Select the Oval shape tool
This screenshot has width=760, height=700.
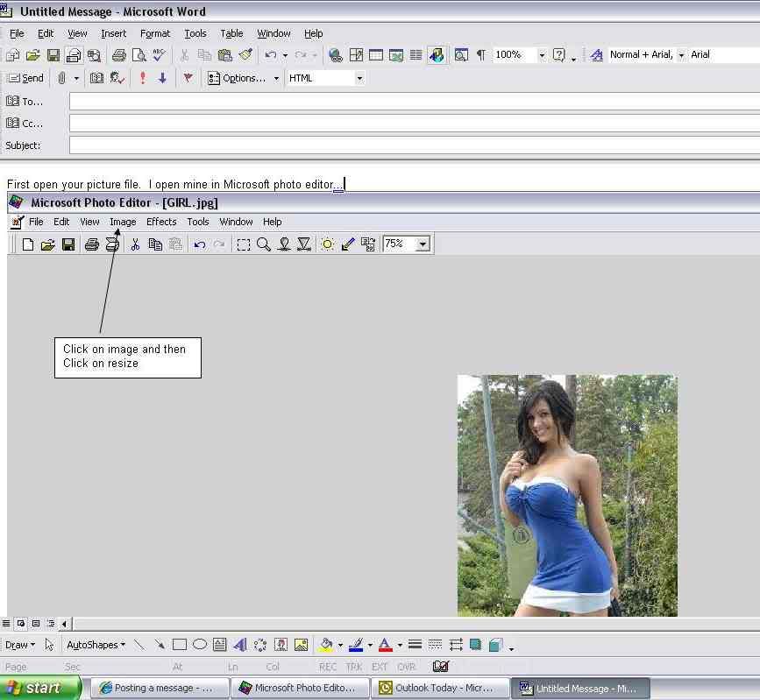click(x=200, y=645)
